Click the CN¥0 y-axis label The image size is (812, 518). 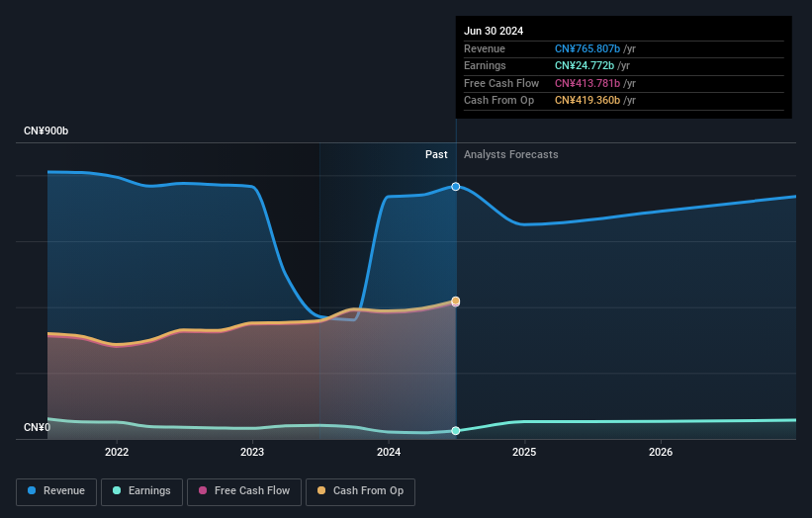tap(37, 427)
